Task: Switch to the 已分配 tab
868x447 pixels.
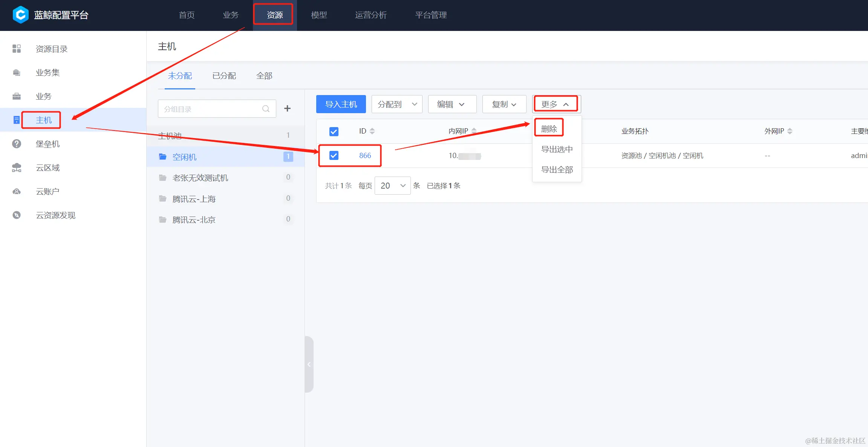Action: (x=224, y=76)
